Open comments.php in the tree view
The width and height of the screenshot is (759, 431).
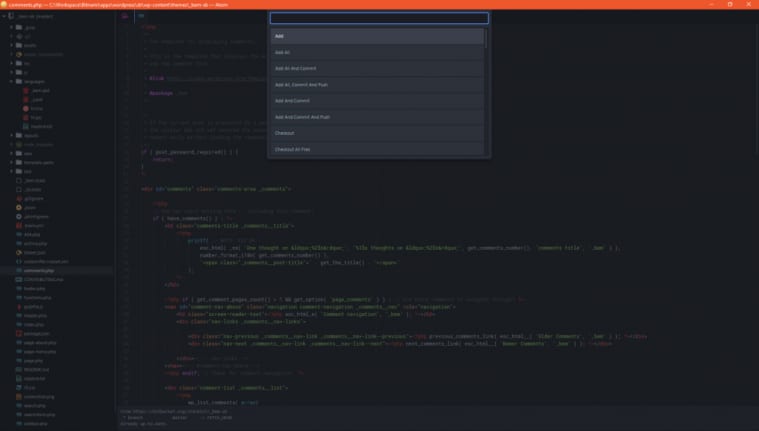pos(39,271)
